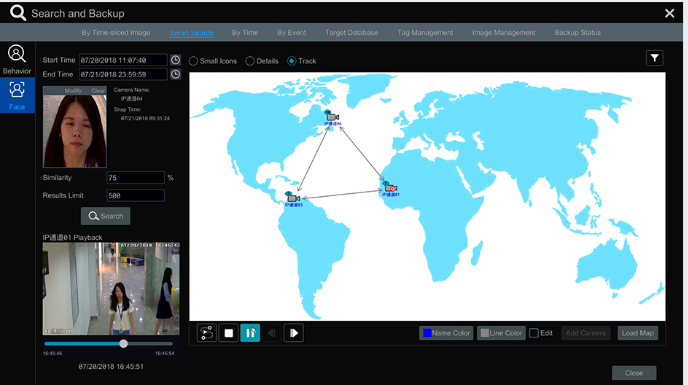Click the track route playback icon
Viewport: 688px width, 385px height.
(207, 333)
